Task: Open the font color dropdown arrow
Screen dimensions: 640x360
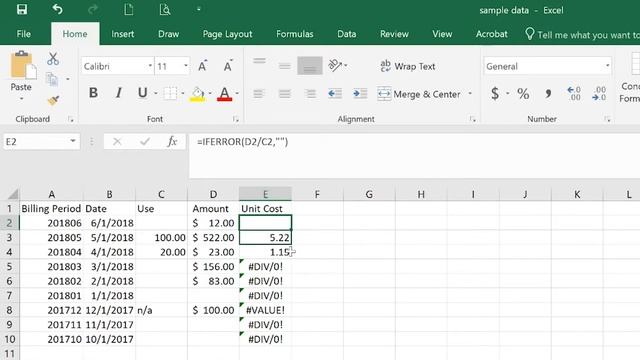Action: 237,93
